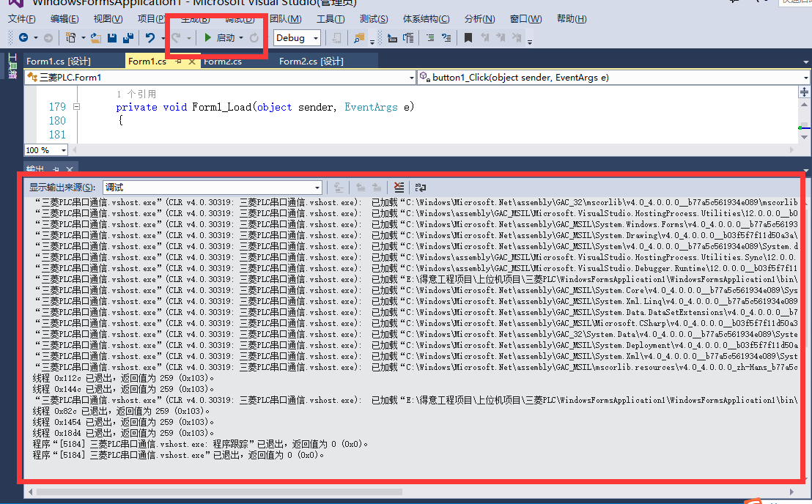This screenshot has width=812, height=504.
Task: Open a file with the folder icon
Action: [96, 38]
